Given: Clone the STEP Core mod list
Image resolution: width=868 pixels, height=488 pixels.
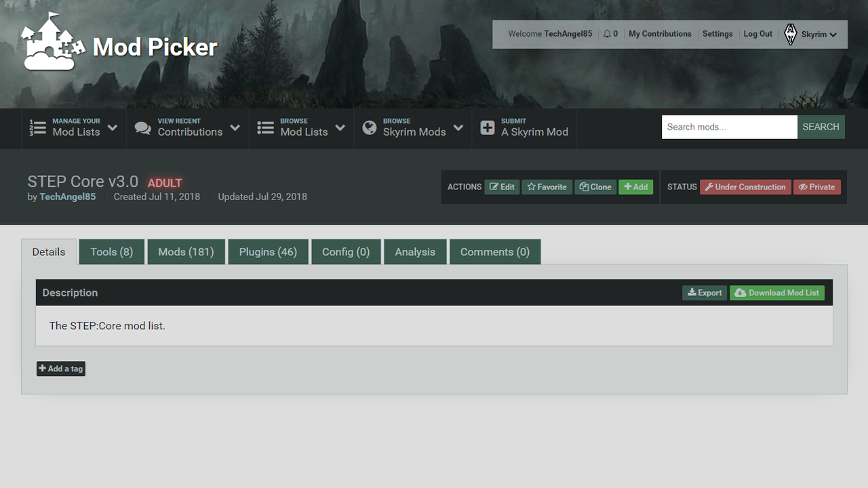Looking at the screenshot, I should 595,187.
